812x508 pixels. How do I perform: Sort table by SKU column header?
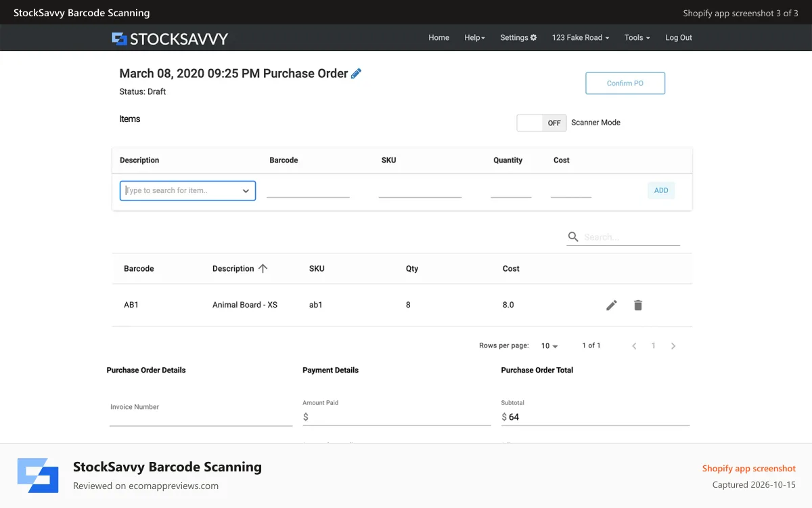317,269
